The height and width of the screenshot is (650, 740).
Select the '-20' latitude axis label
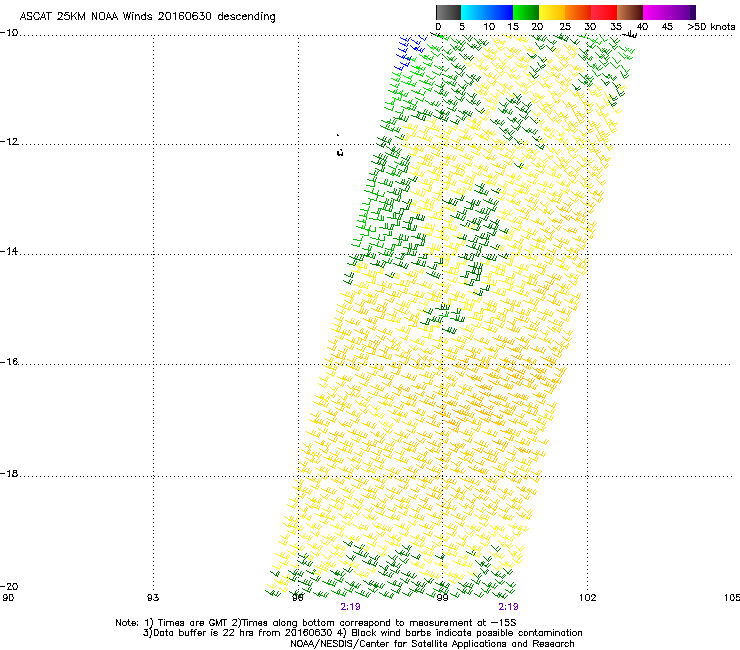tap(9, 586)
